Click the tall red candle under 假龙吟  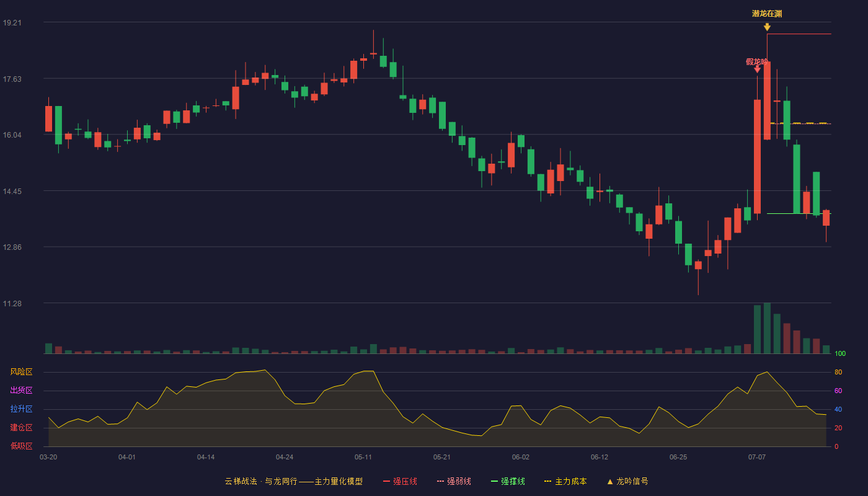[757, 156]
